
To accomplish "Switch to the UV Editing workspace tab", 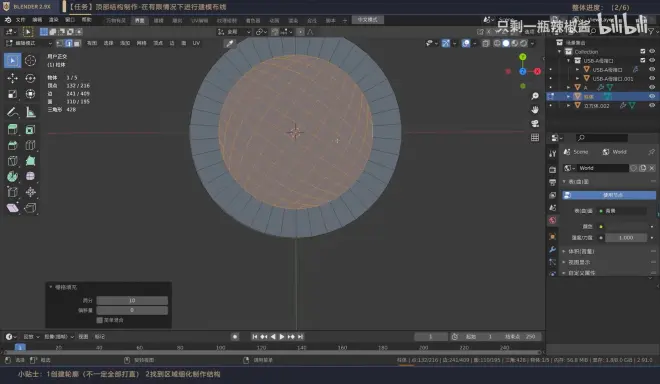I will coord(200,20).
